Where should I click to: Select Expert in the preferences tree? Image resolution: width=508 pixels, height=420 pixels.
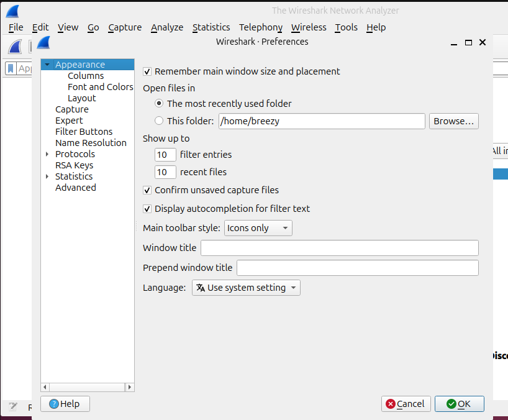point(69,121)
